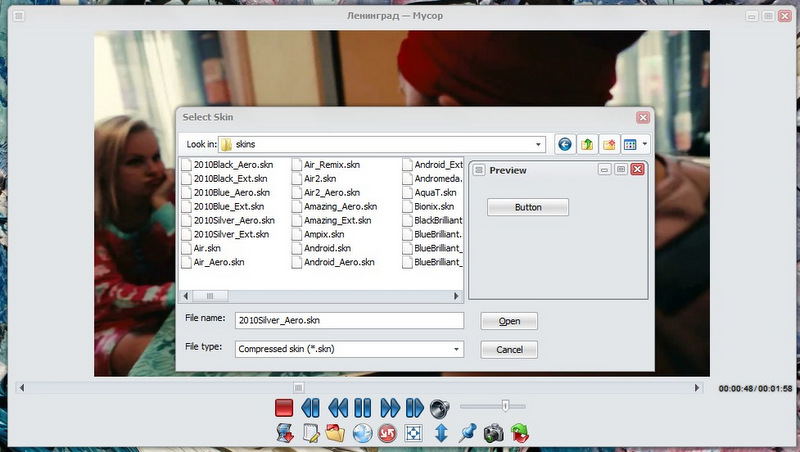Viewport: 800px width, 452px height.
Task: Step back one frame with the left step icon
Action: (x=310, y=408)
